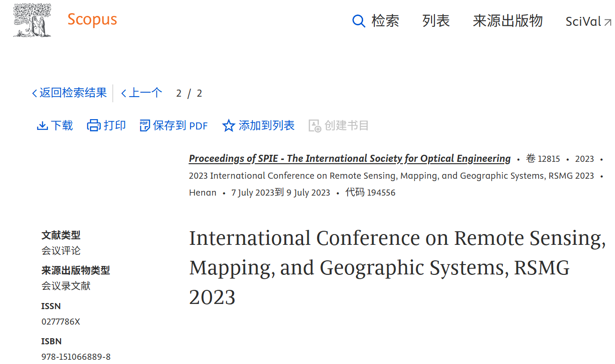Viewport: 615px width, 364px height.
Task: Open the 列表 menu item
Action: [436, 21]
